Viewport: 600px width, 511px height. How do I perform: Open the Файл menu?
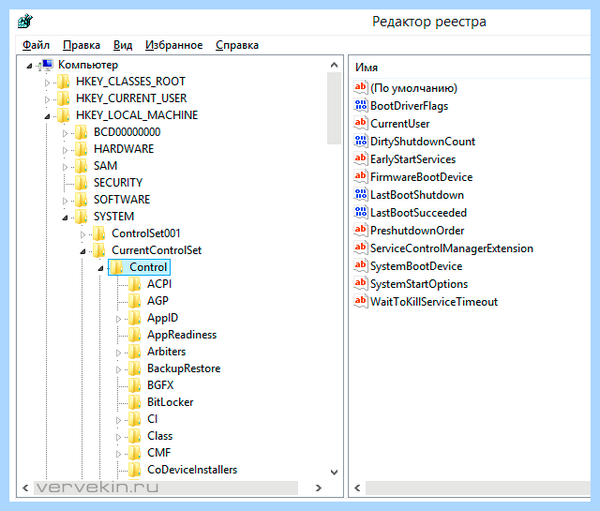36,45
